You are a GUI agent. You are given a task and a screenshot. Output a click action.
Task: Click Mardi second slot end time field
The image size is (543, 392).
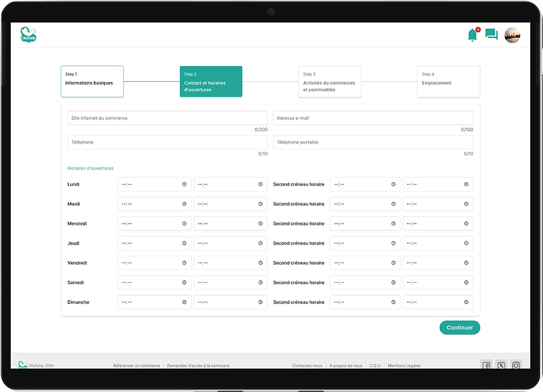pos(438,204)
